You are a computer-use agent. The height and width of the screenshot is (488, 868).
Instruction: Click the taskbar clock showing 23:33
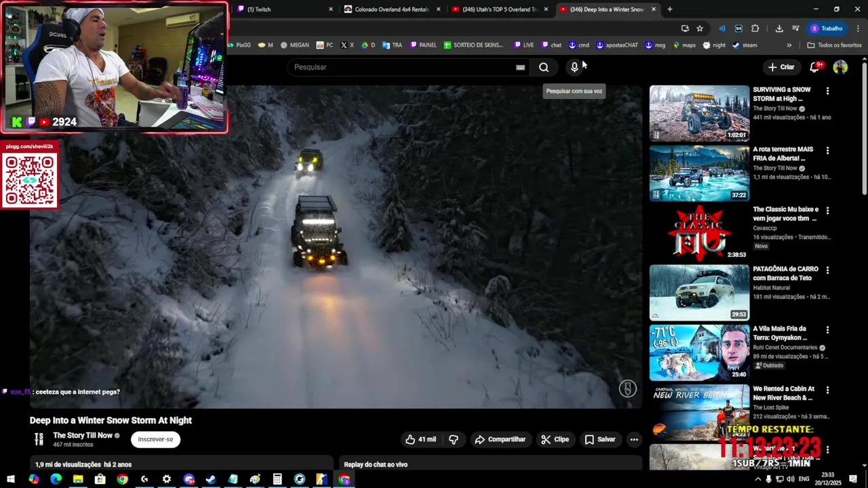[x=827, y=479]
